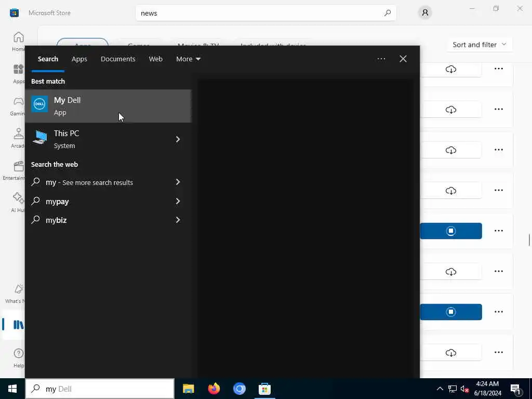Viewport: 532px width, 399px height.
Task: Go to Home in Store sidebar
Action: coord(18,42)
